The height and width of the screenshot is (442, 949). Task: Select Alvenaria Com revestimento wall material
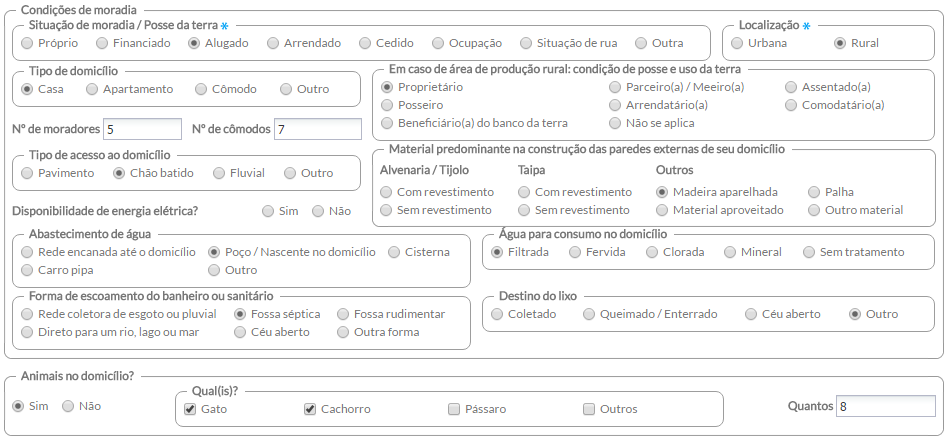click(x=386, y=193)
